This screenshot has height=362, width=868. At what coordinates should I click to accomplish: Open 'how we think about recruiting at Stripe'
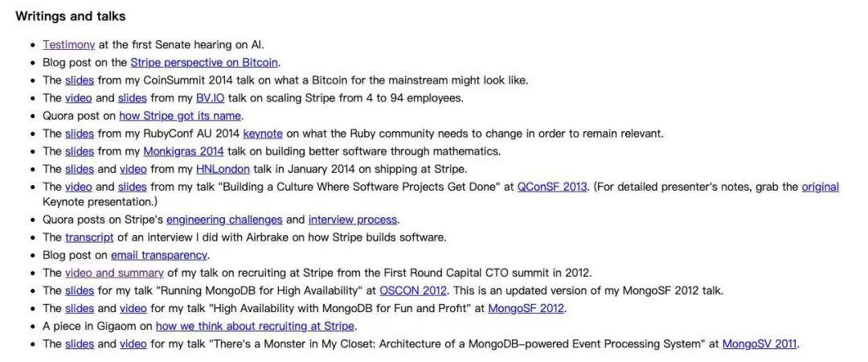click(x=256, y=326)
